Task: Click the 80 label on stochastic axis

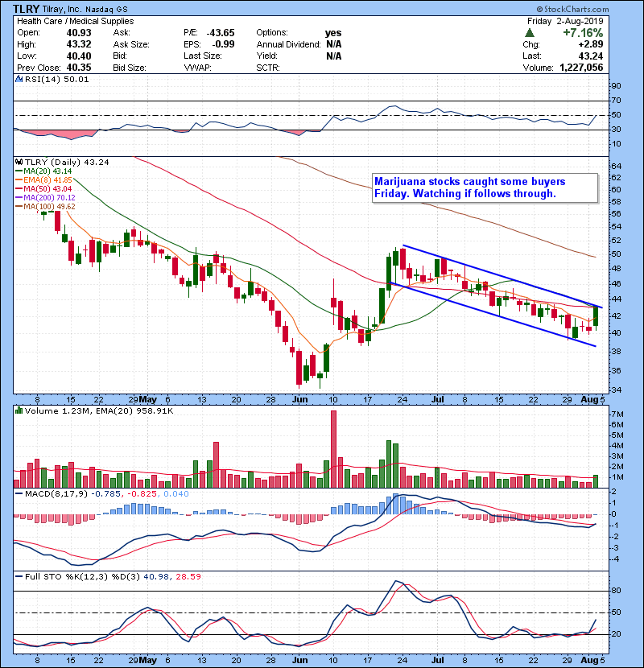Action: click(x=616, y=591)
